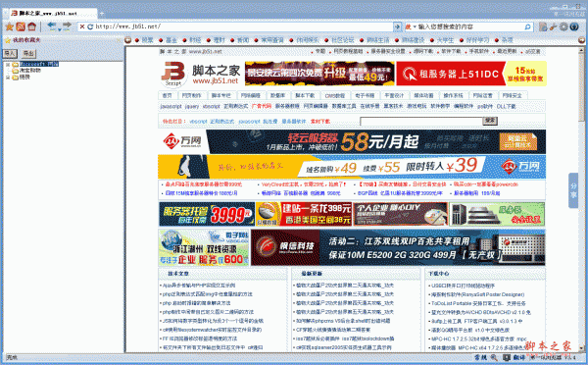Image resolution: width=588 pixels, height=365 pixels.
Task: Click the Go arrow beside address bar
Action: click(x=397, y=26)
